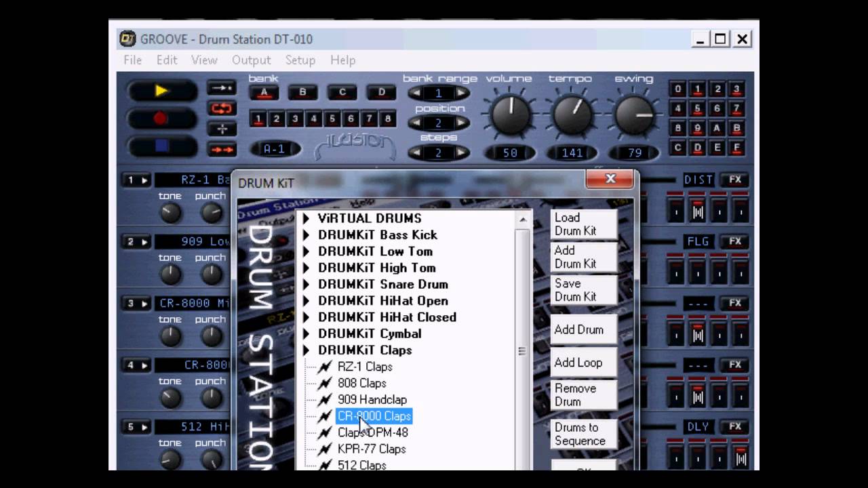Image resolution: width=868 pixels, height=488 pixels.
Task: Increase steps with right arrow
Action: [461, 152]
